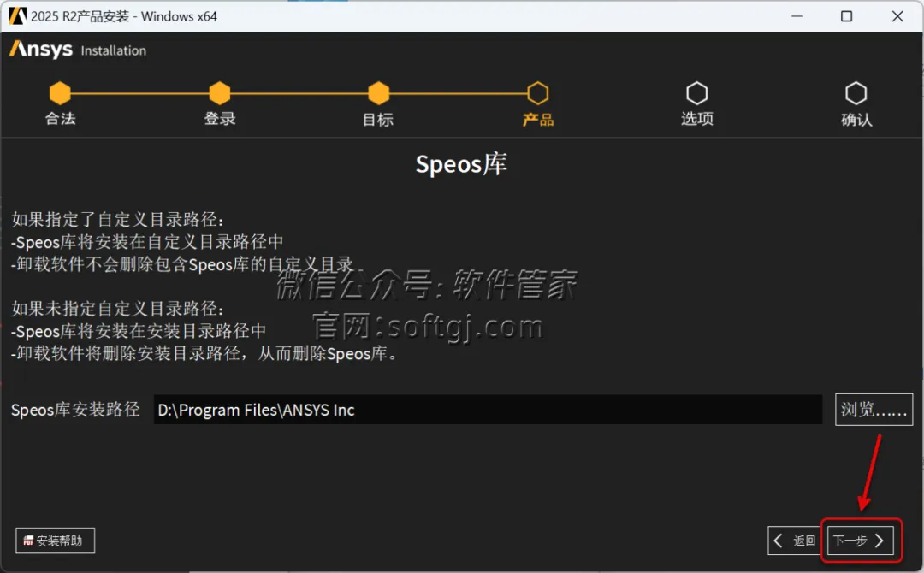Select the 选项 step label
Image resolution: width=924 pixels, height=573 pixels.
(696, 118)
